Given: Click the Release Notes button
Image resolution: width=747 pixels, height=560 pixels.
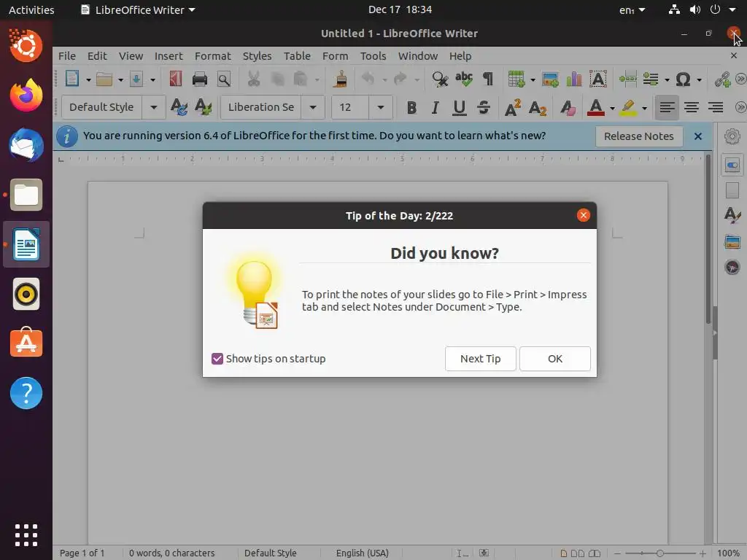Looking at the screenshot, I should [x=639, y=136].
